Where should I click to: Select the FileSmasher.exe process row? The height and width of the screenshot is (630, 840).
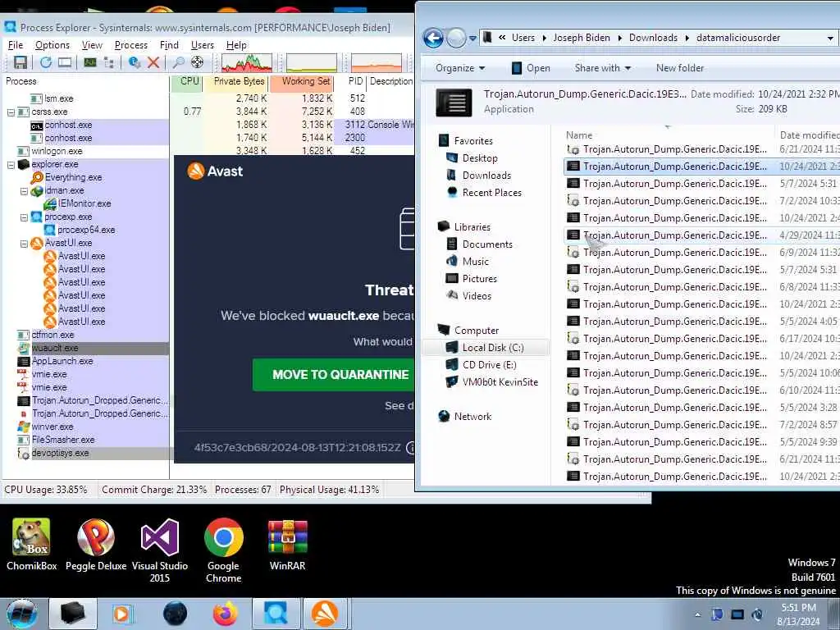pos(85,440)
